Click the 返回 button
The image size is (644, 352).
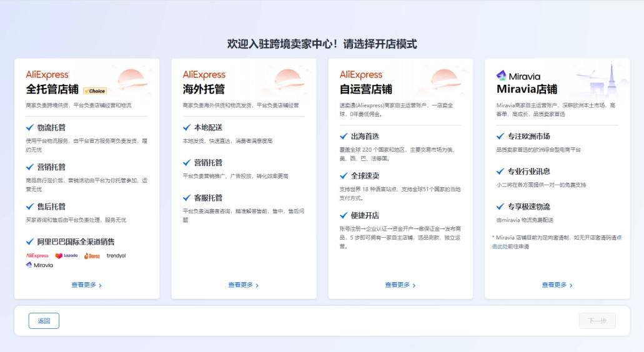tap(44, 321)
